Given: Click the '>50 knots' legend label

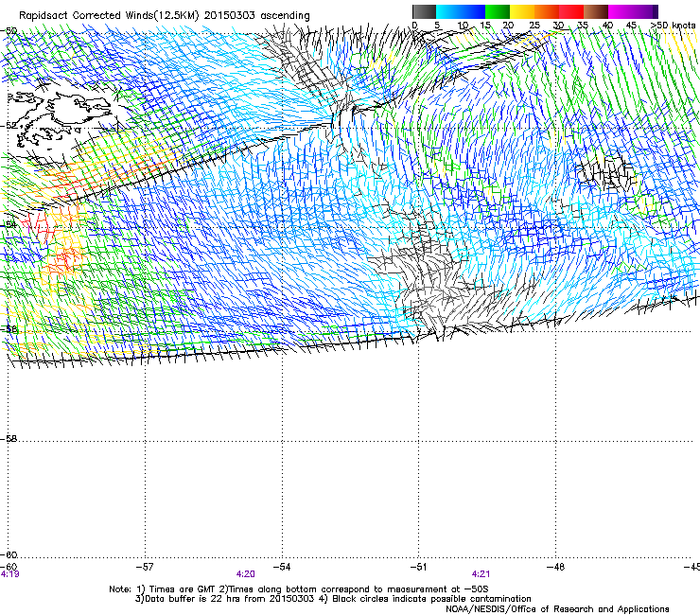Looking at the screenshot, I should [x=673, y=26].
